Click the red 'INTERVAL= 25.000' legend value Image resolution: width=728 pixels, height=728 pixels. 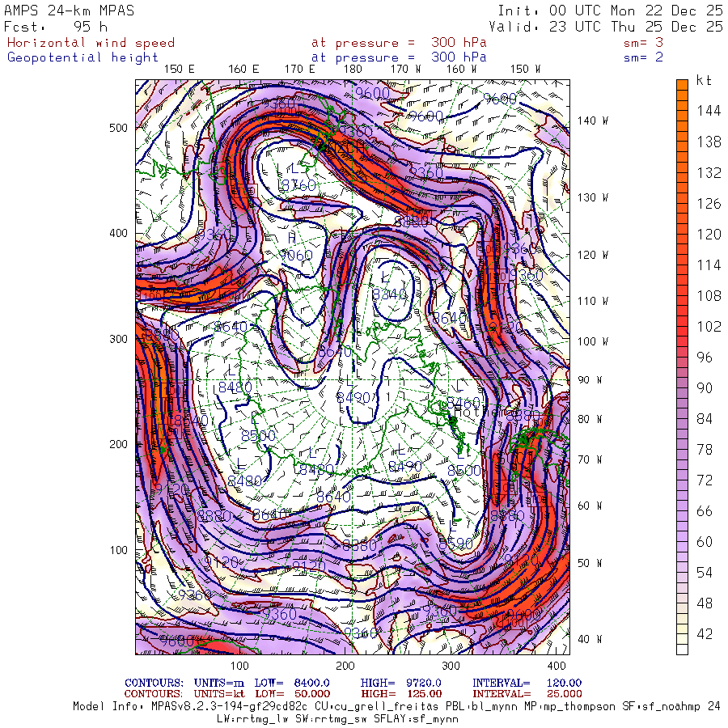(x=527, y=694)
